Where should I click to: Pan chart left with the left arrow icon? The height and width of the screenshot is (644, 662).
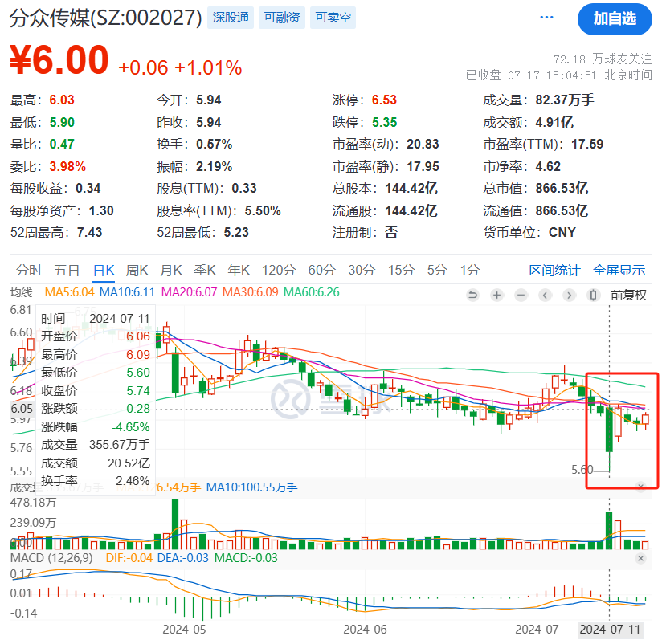click(545, 295)
